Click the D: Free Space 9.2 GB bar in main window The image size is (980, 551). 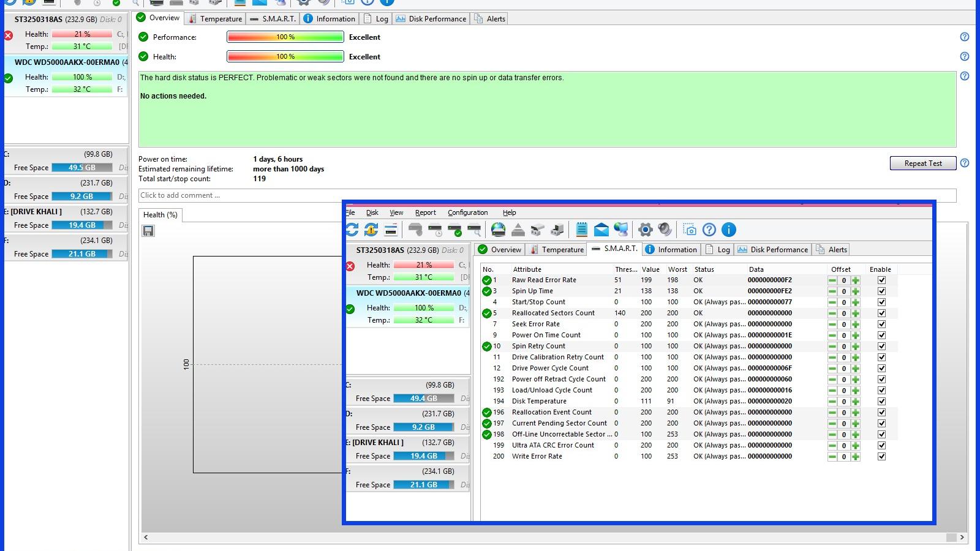[x=82, y=196]
